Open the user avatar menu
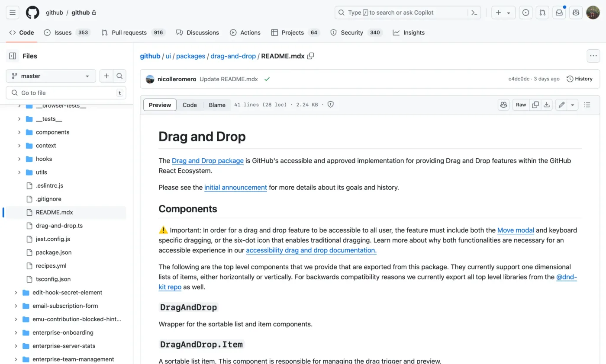606x364 pixels. tap(593, 13)
